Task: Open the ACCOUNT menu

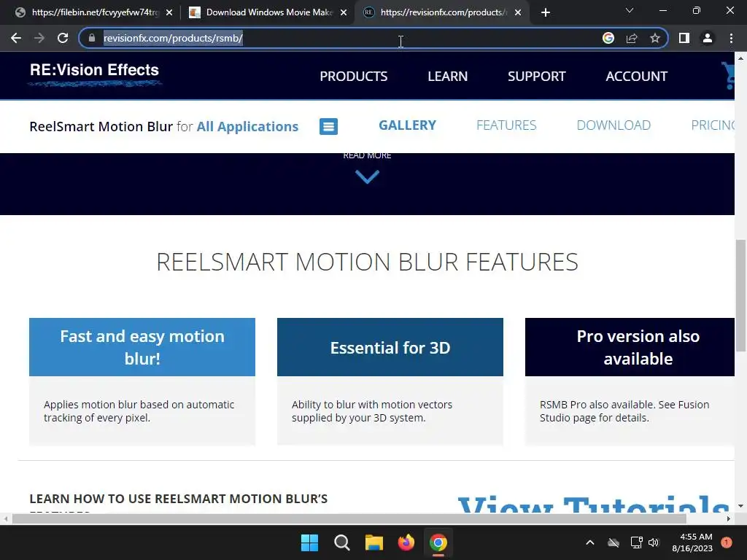Action: coord(636,76)
